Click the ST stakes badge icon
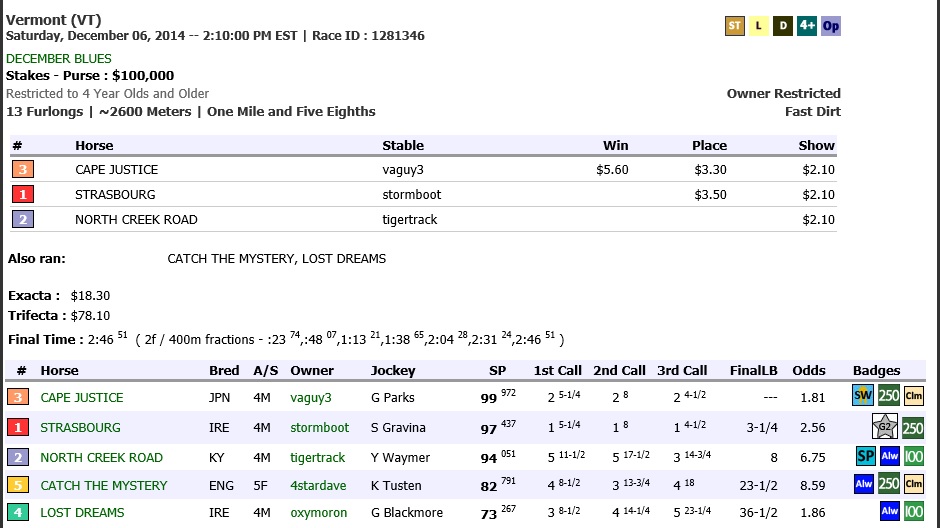Screen dimensions: 940x528 coord(734,26)
